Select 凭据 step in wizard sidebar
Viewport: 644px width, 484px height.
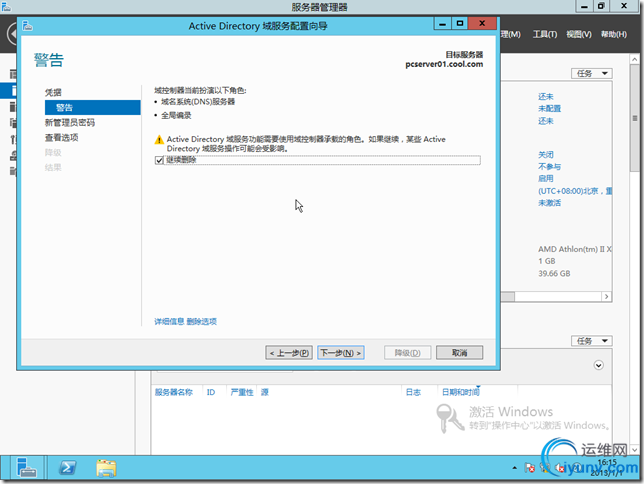[x=53, y=92]
